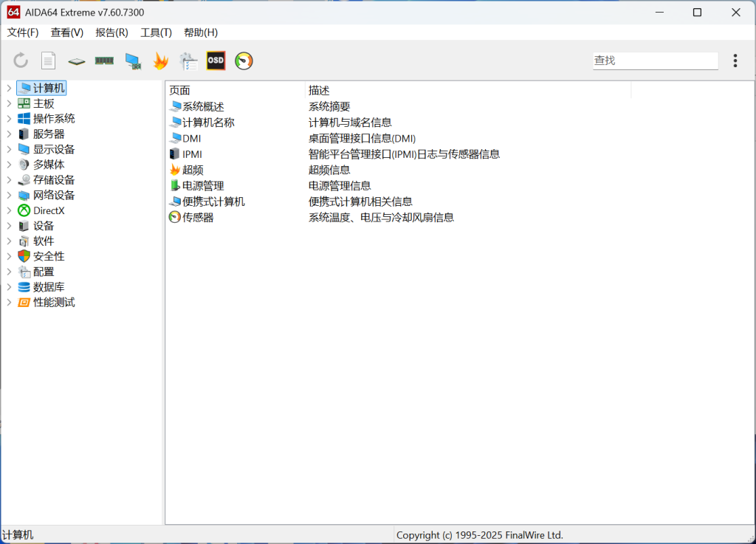756x544 pixels.
Task: Select 存储设备 label in the tree
Action: (54, 179)
